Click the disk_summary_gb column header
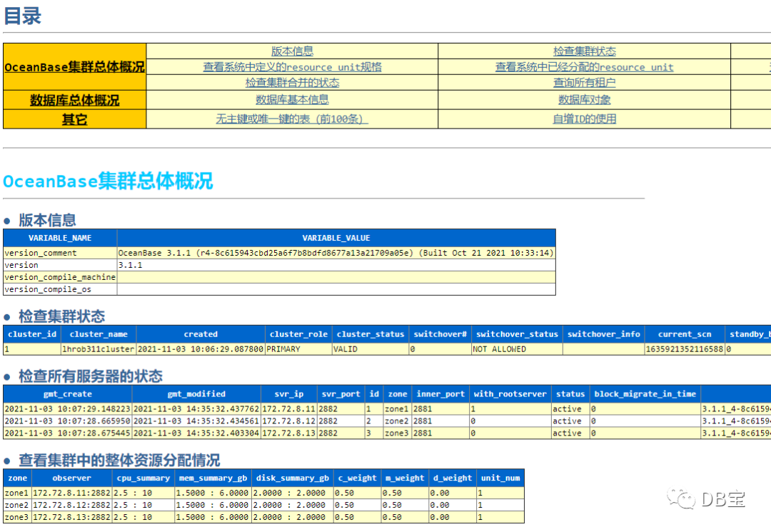The image size is (771, 532). [x=293, y=478]
